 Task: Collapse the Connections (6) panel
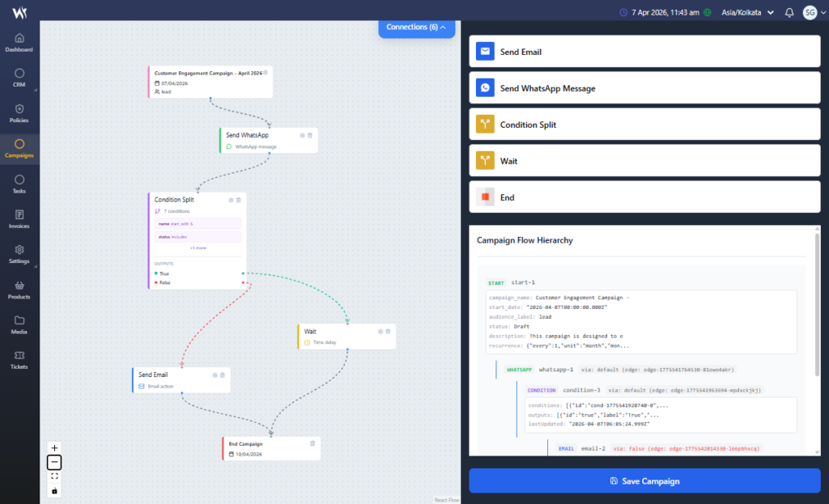coord(416,27)
